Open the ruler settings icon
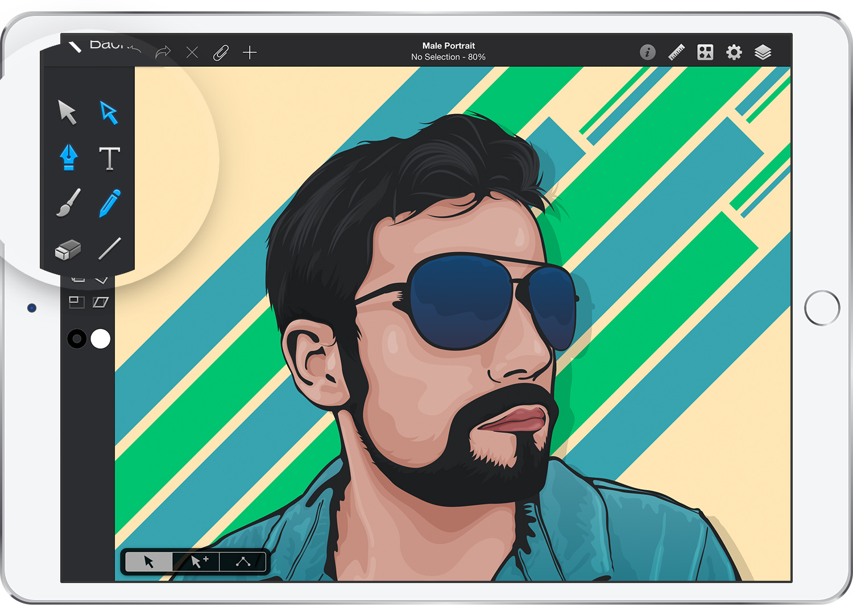Image resolution: width=853 pixels, height=616 pixels. [677, 52]
